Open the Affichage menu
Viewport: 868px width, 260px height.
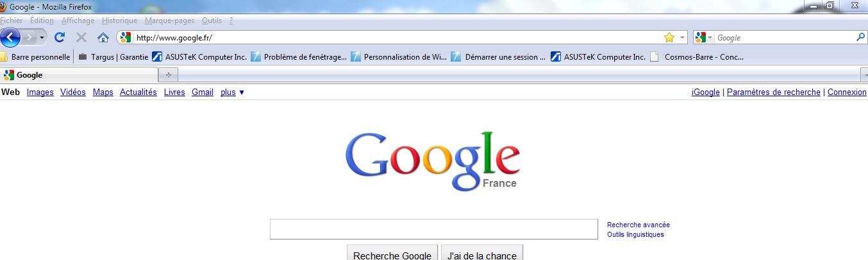coord(78,21)
